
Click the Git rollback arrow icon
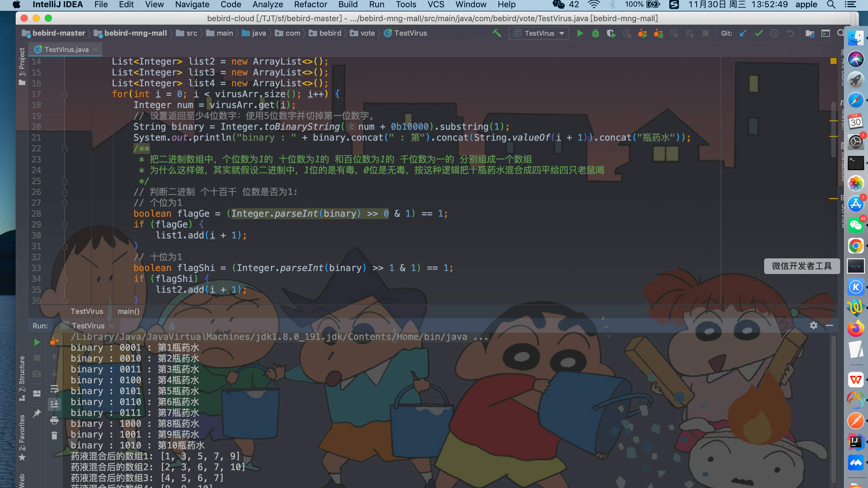pyautogui.click(x=790, y=33)
